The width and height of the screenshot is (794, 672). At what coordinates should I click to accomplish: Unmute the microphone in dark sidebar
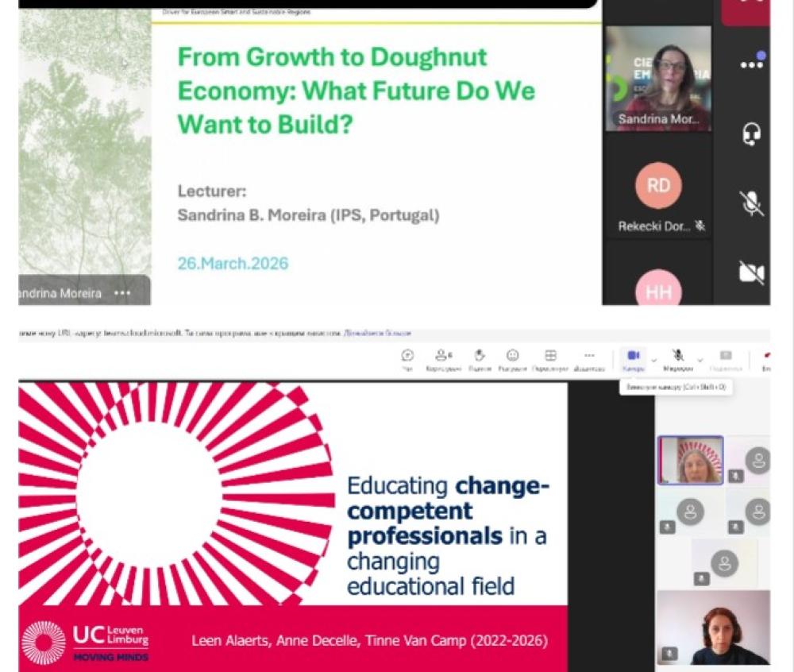[750, 203]
